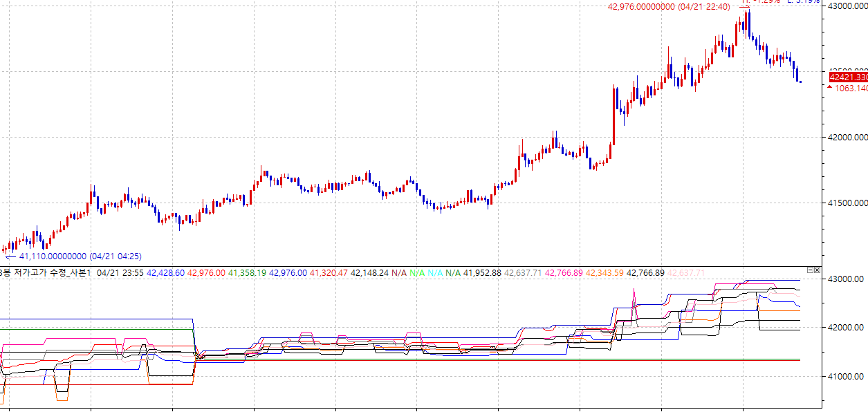Select the red 42421.330 current price tag
Screen dimensions: 868x412
pos(848,77)
